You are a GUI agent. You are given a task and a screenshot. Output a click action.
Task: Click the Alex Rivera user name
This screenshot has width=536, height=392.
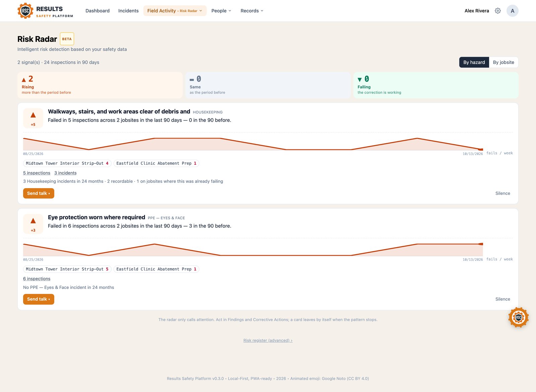(x=477, y=11)
